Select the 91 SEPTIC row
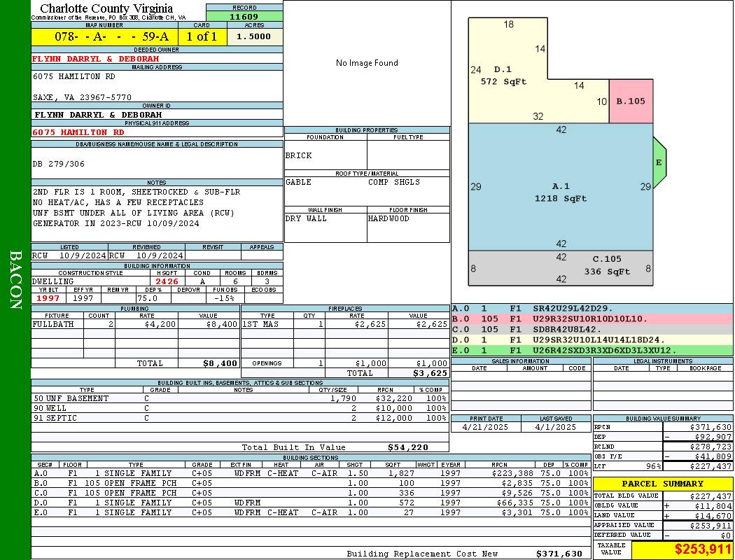The height and width of the screenshot is (560, 735). click(240, 418)
